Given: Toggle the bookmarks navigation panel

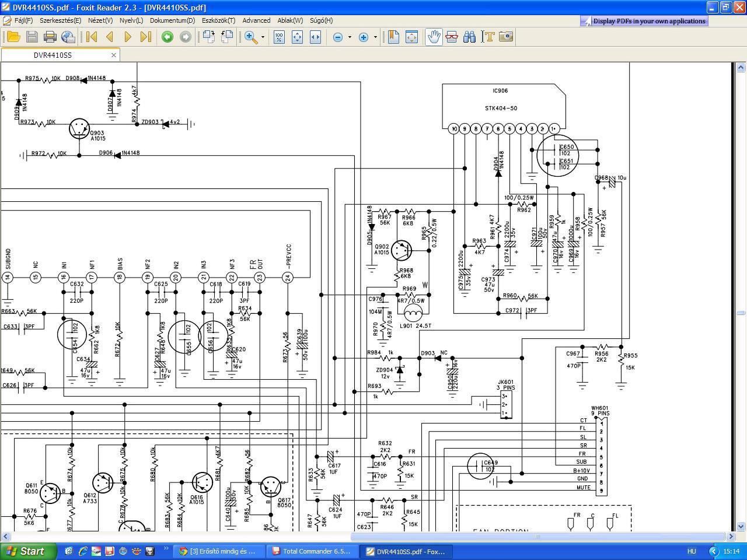Looking at the screenshot, I should 393,37.
